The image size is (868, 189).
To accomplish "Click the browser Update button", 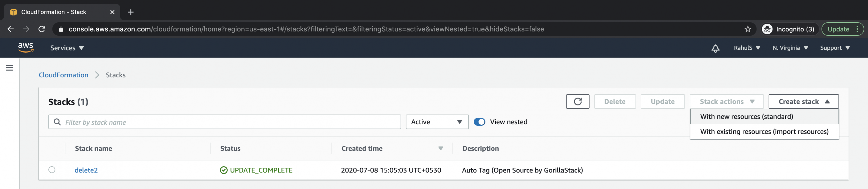I will coord(838,29).
